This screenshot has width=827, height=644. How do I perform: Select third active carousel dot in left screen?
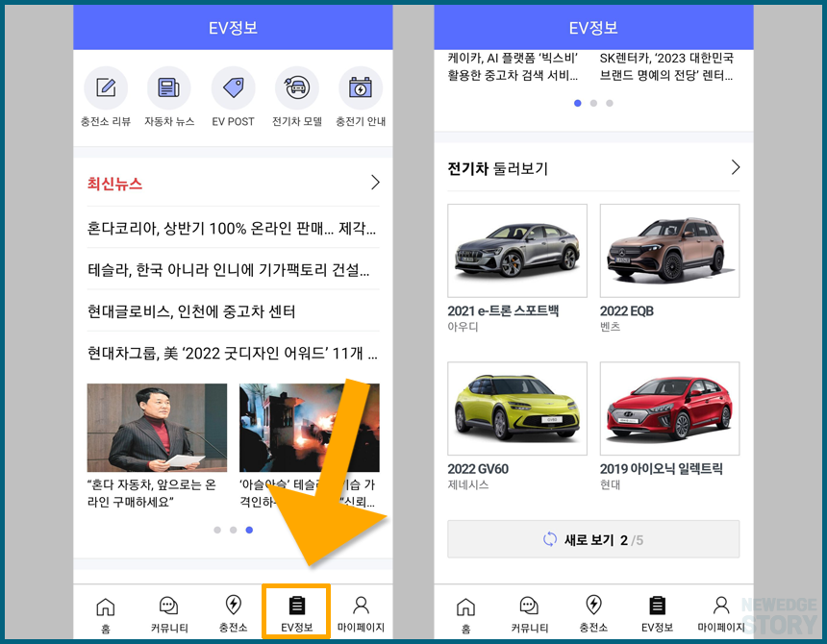(249, 531)
